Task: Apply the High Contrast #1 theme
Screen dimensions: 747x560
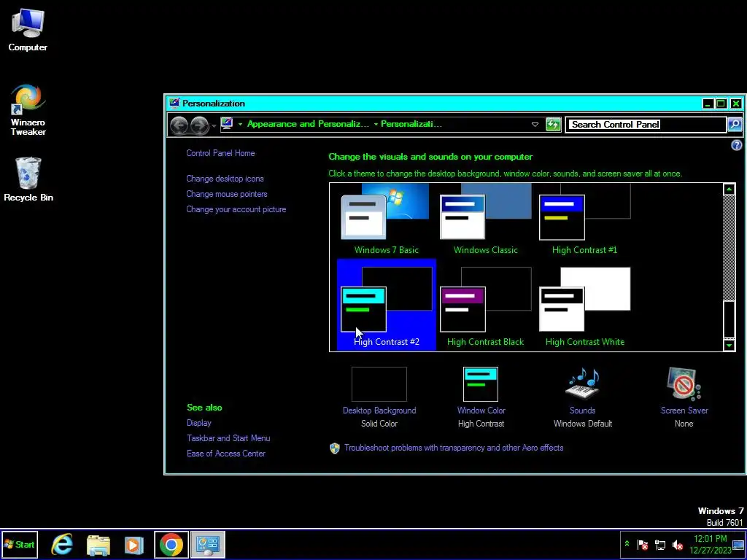Action: (x=584, y=220)
